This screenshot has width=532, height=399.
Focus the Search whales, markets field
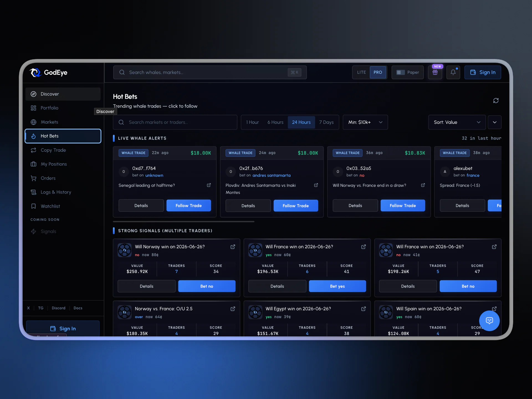click(210, 72)
